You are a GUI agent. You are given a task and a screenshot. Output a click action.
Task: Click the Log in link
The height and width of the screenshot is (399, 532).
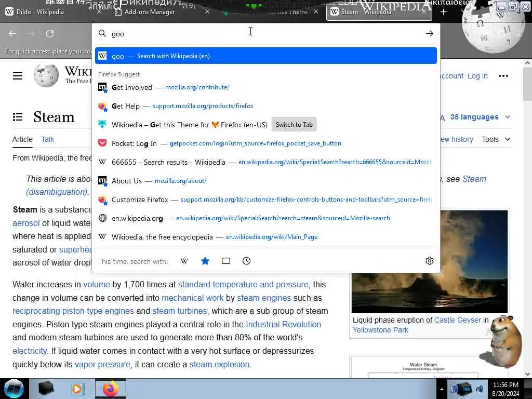point(477,76)
